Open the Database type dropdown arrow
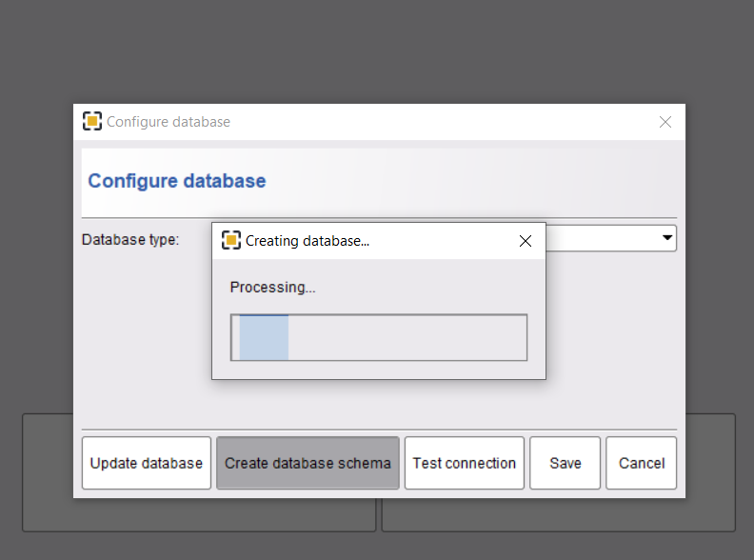This screenshot has width=754, height=560. (x=667, y=238)
